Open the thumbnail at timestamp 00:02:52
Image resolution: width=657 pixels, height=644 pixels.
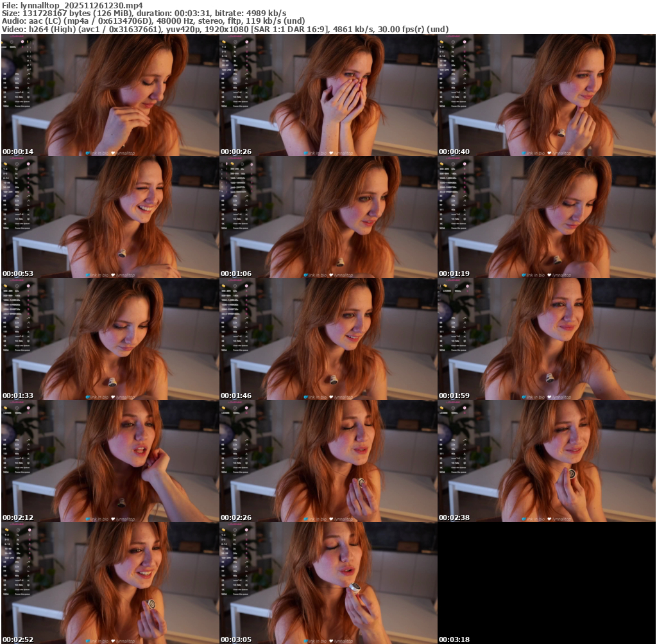[x=110, y=583]
